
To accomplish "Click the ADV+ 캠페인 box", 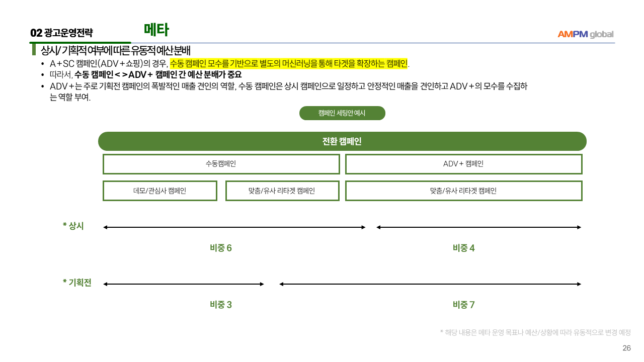I will (463, 164).
